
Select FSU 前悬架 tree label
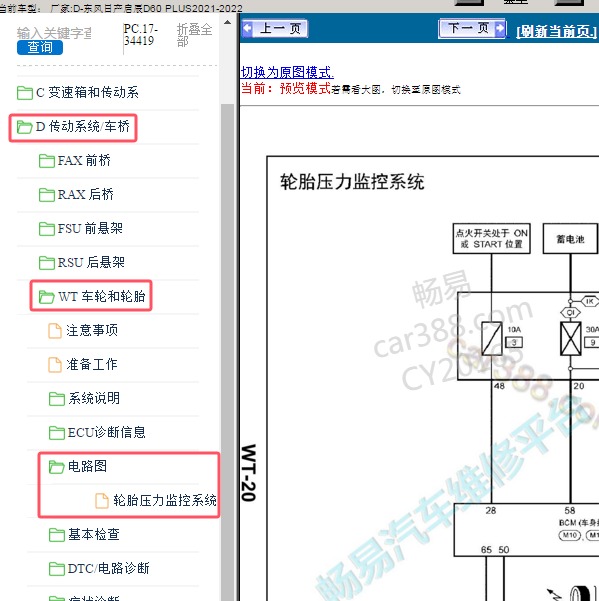[90, 228]
